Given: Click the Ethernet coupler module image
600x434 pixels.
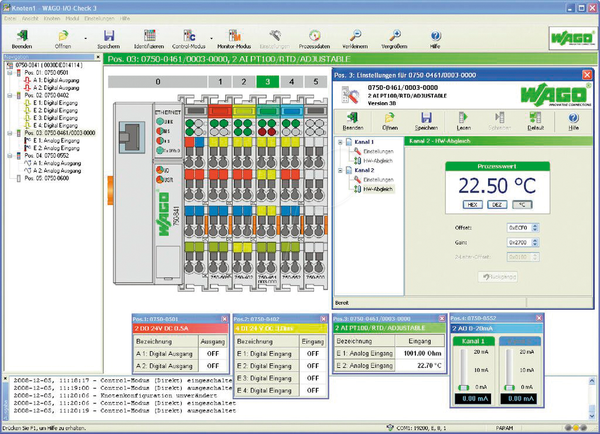Looking at the screenshot, I should pyautogui.click(x=148, y=193).
